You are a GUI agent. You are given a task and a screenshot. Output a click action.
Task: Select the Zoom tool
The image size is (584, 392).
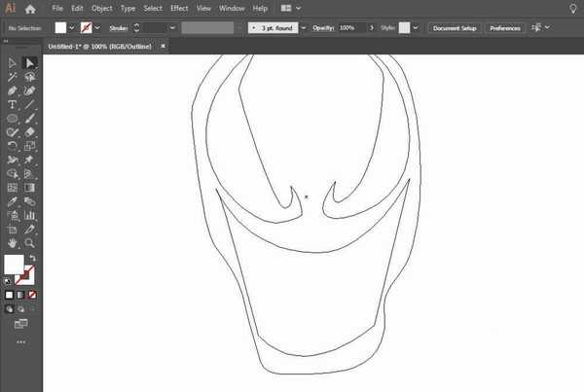[x=30, y=242]
